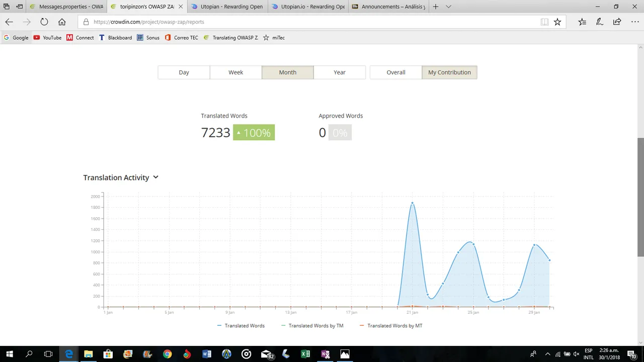Launch Google Chrome from taskbar
Screen dimensions: 644x362
pos(167,354)
